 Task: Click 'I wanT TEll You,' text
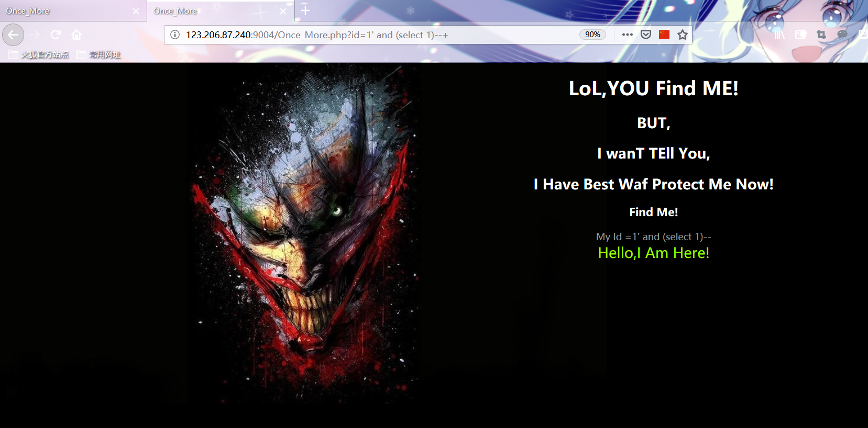click(x=653, y=153)
